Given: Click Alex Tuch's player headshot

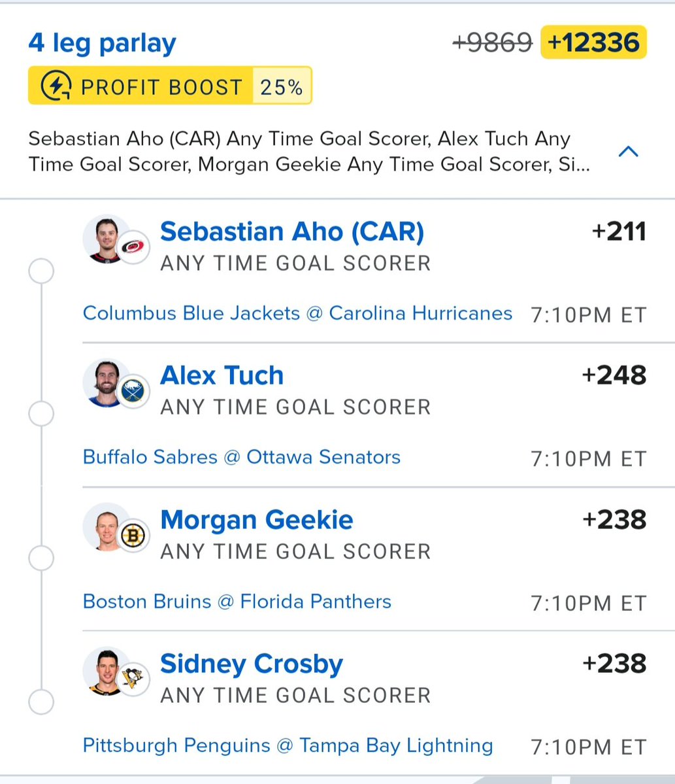Looking at the screenshot, I should (105, 381).
